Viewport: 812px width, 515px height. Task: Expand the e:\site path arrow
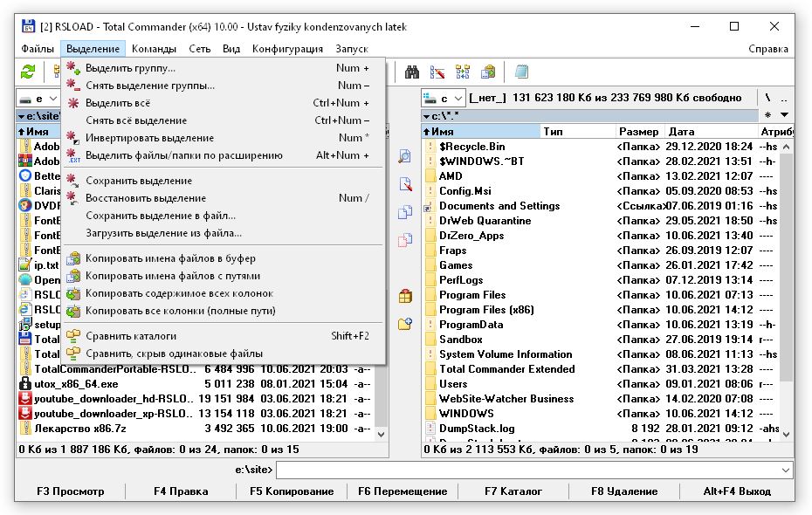pyautogui.click(x=21, y=116)
